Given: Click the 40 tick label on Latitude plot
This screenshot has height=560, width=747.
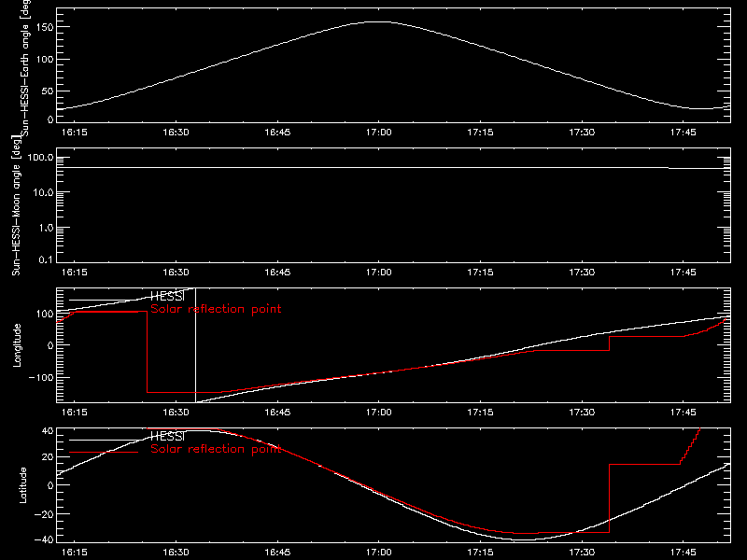Looking at the screenshot, I should [x=48, y=431].
